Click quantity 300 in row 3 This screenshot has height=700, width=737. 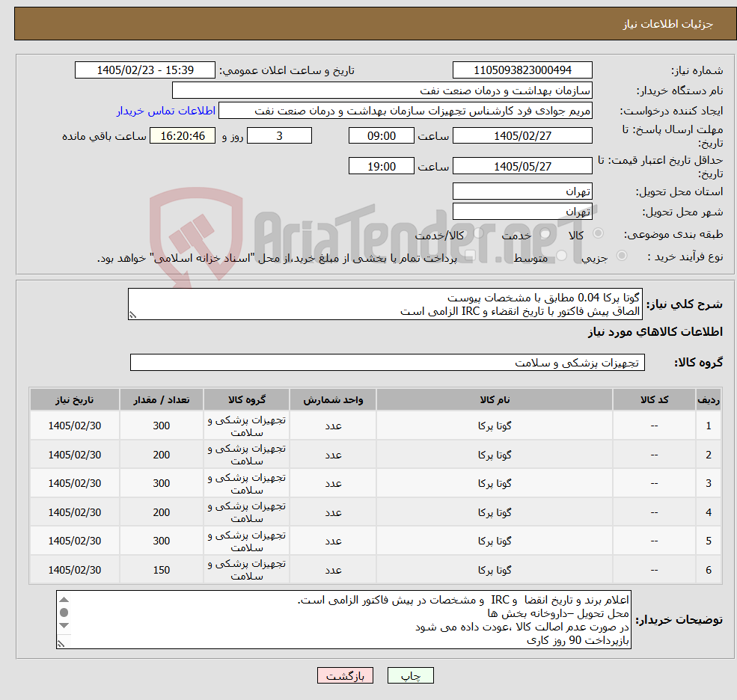point(161,483)
